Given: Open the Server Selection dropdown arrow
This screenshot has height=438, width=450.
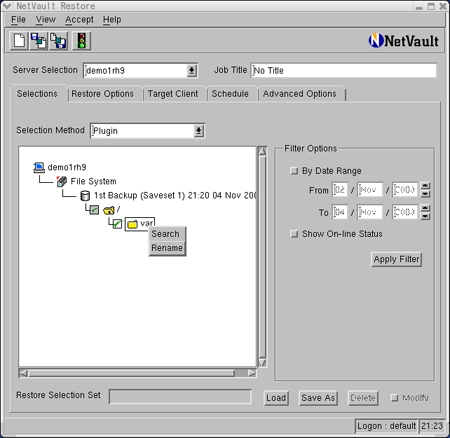Looking at the screenshot, I should coord(192,71).
